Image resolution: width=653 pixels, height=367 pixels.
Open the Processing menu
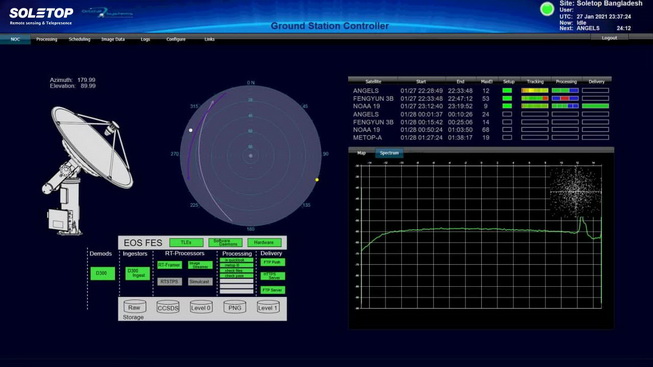coord(46,39)
